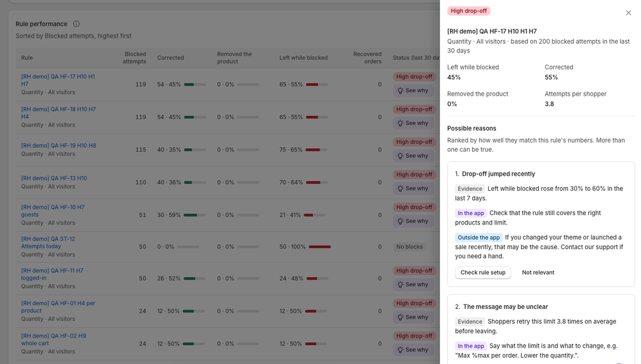Open the QA ST-12 Attempts today rule link

[x=48, y=243]
